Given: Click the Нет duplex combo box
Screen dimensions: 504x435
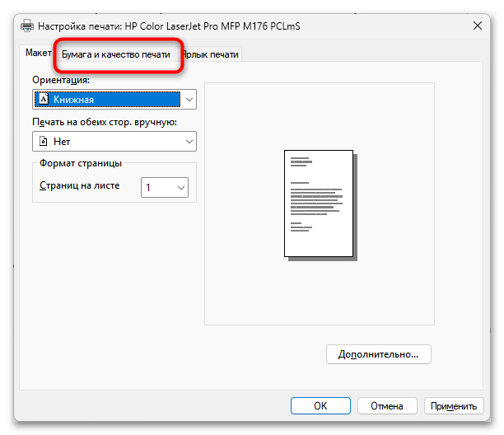Looking at the screenshot, I should click(114, 141).
